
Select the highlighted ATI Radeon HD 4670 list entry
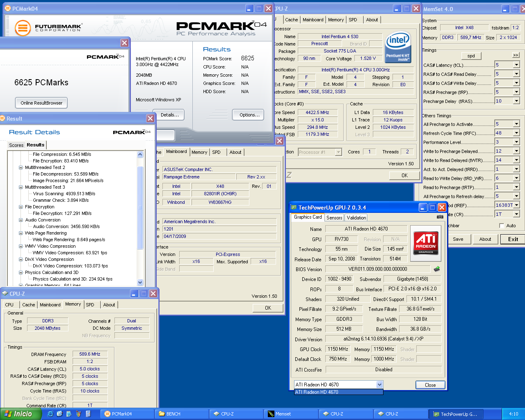pos(339,392)
